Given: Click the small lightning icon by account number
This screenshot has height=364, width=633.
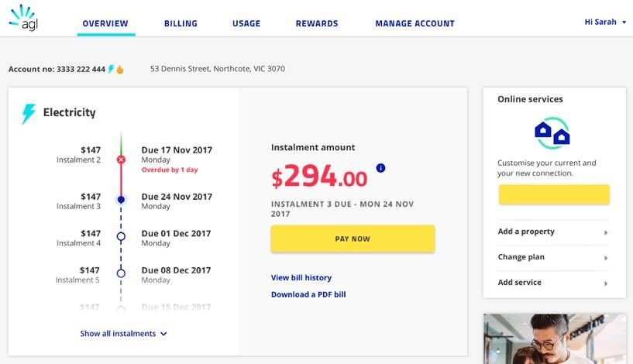Looking at the screenshot, I should 112,69.
